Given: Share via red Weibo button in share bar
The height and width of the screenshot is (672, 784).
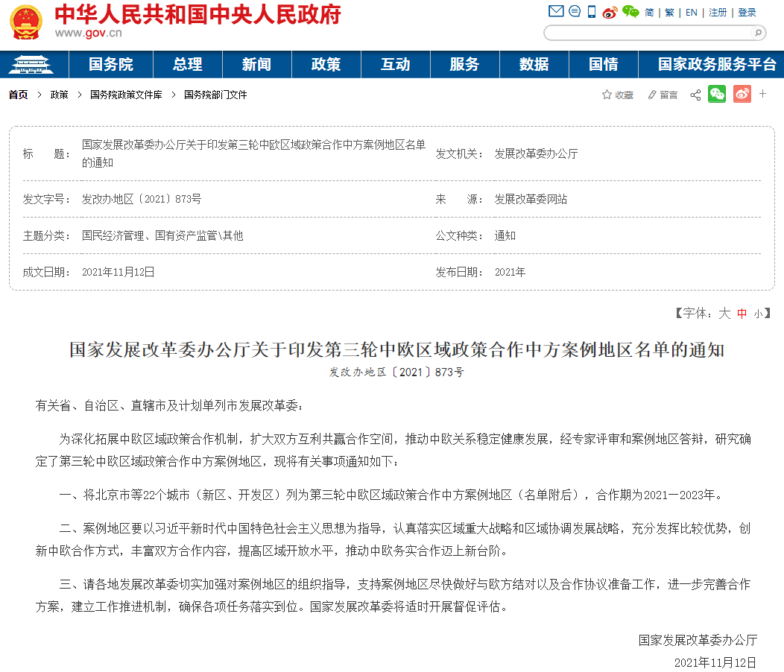Looking at the screenshot, I should (x=742, y=94).
